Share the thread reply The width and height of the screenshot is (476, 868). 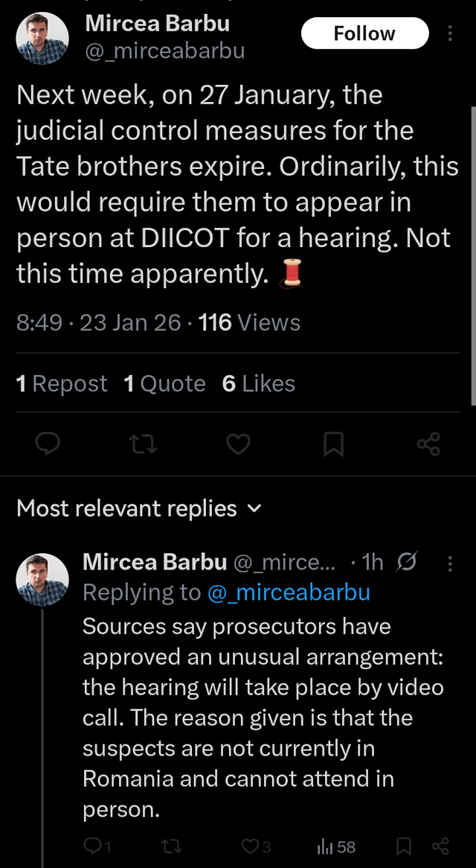440,847
